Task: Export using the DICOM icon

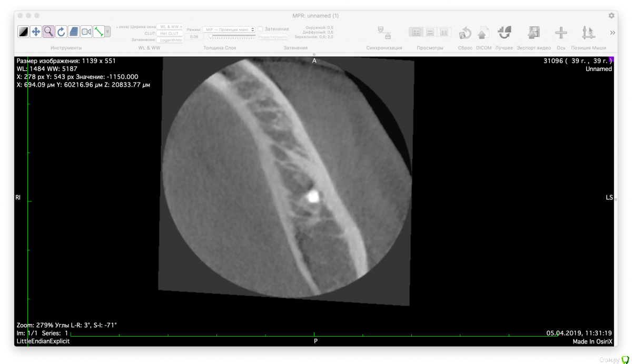Action: [483, 33]
